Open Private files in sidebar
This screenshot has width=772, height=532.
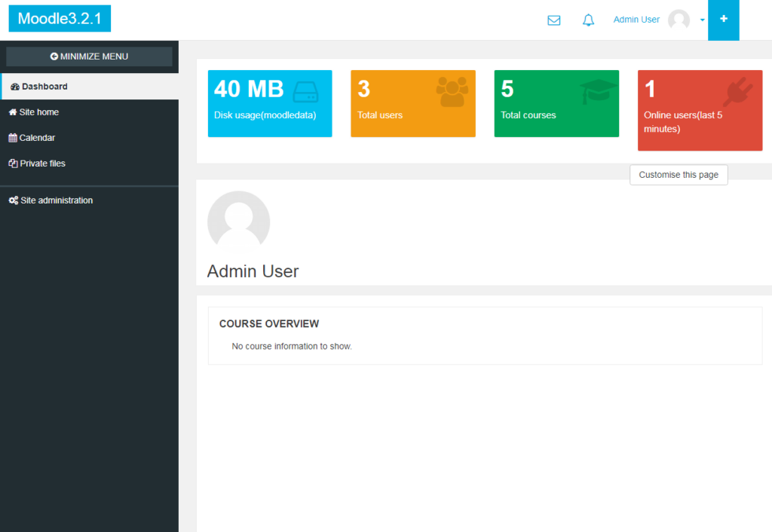[42, 164]
